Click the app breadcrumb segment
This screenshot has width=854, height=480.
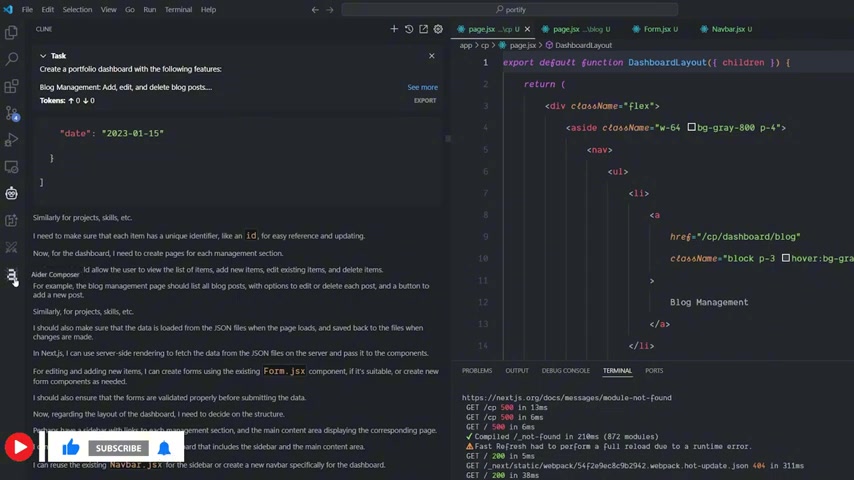coord(466,45)
